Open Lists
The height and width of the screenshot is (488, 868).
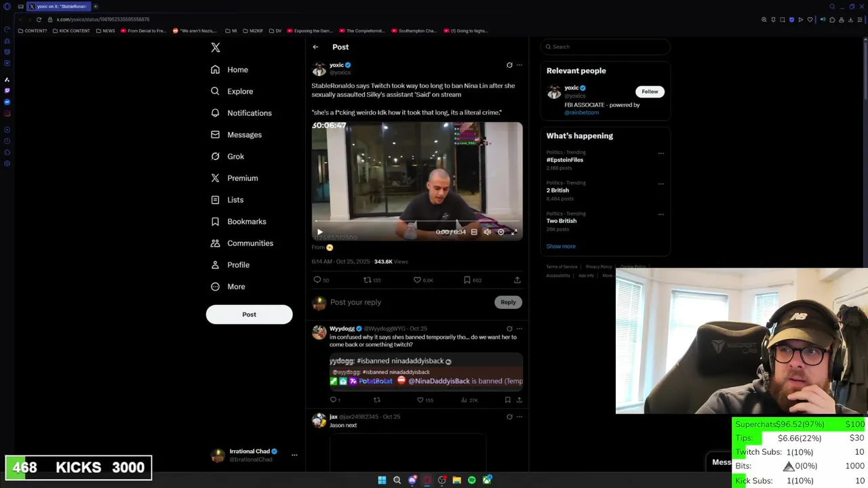click(x=227, y=200)
